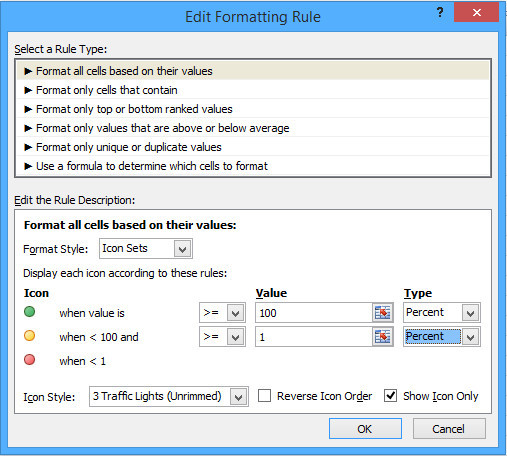Click the help question mark icon
Screen dimensions: 507x456
pos(440,13)
